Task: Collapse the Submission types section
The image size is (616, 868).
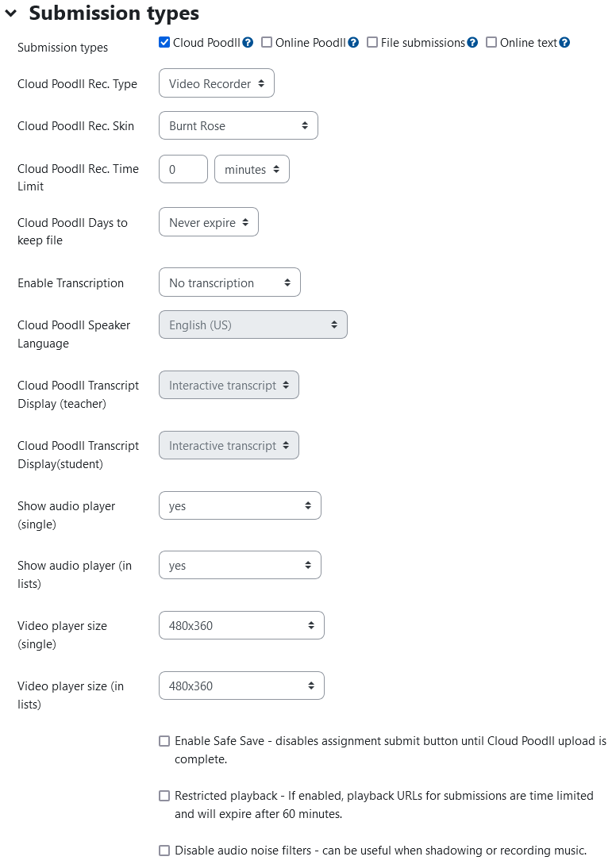Action: 11,13
